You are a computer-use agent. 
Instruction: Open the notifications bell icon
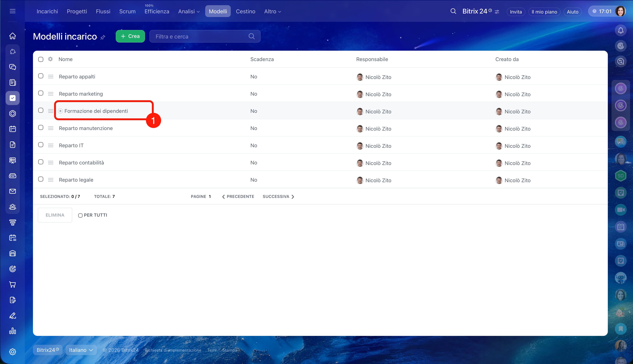coord(620,31)
